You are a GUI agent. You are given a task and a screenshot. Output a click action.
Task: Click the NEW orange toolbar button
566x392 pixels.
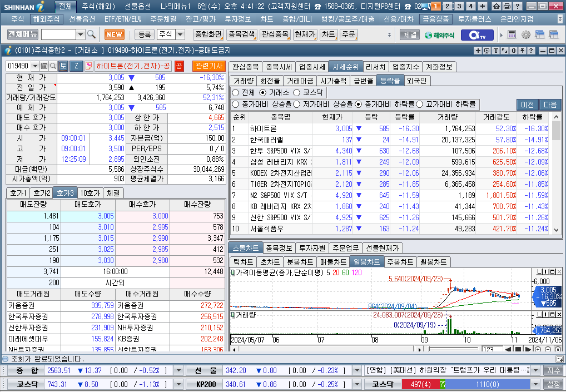[115, 34]
